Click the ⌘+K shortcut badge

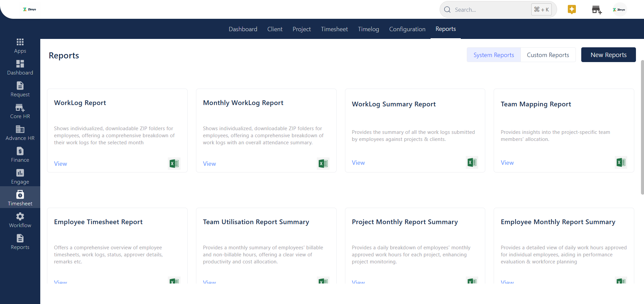coord(541,9)
